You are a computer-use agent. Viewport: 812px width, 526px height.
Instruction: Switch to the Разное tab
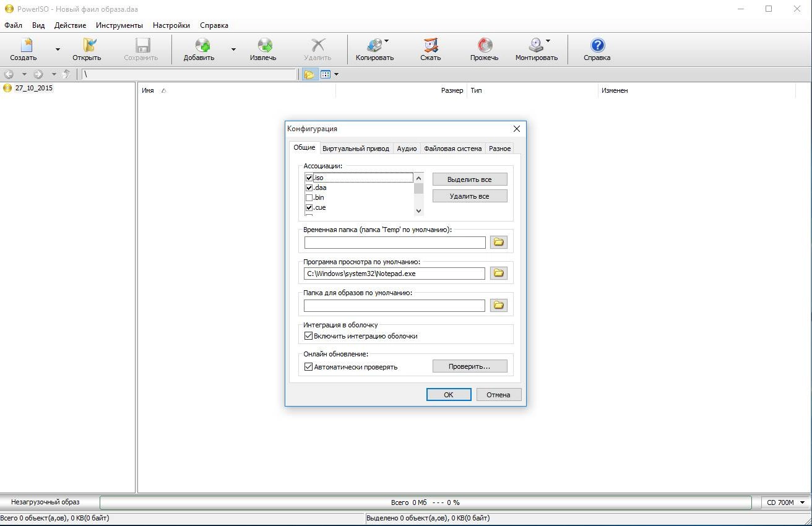click(499, 149)
